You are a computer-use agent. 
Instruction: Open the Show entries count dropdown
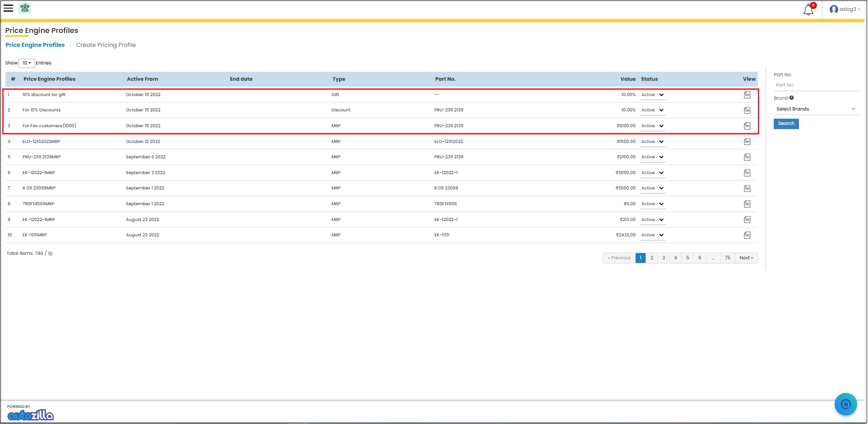(x=27, y=63)
